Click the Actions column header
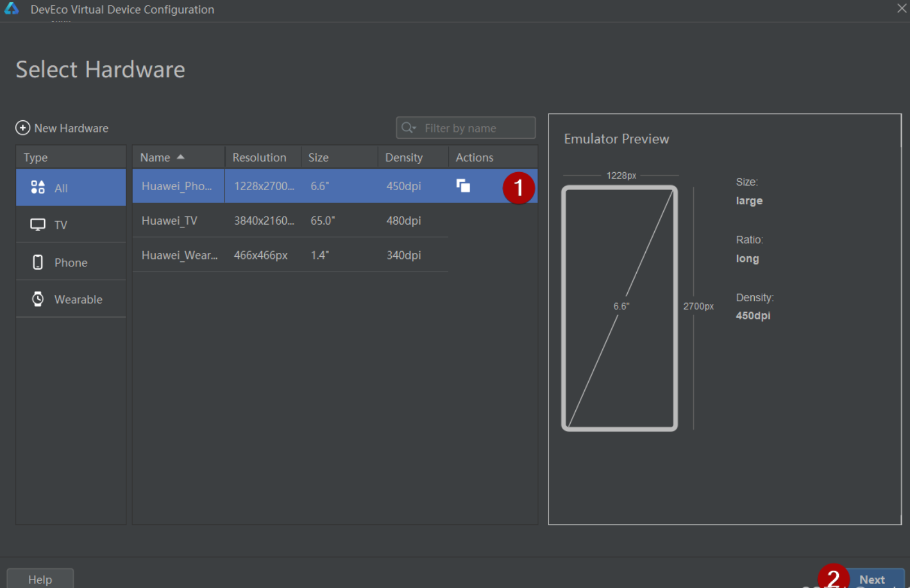 [493, 157]
